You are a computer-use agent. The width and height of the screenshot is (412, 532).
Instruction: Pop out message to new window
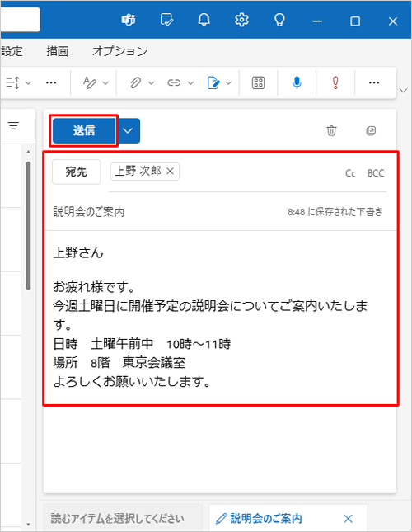coord(371,130)
